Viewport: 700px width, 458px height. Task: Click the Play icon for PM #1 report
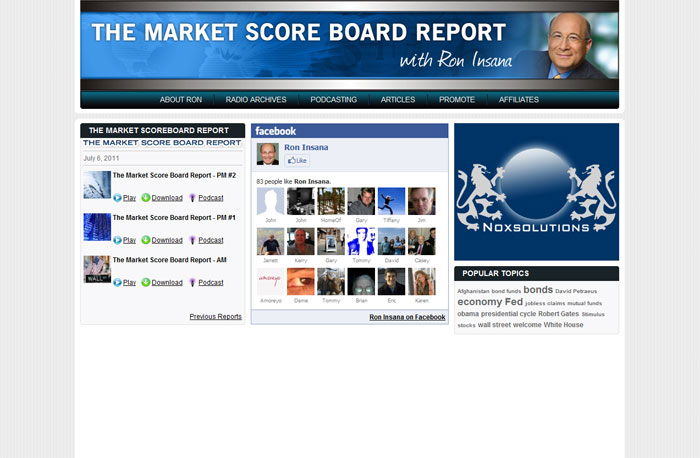pos(117,240)
